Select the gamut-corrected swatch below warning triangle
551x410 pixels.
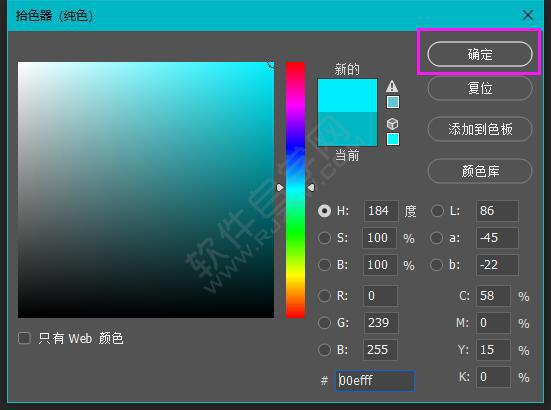393,102
